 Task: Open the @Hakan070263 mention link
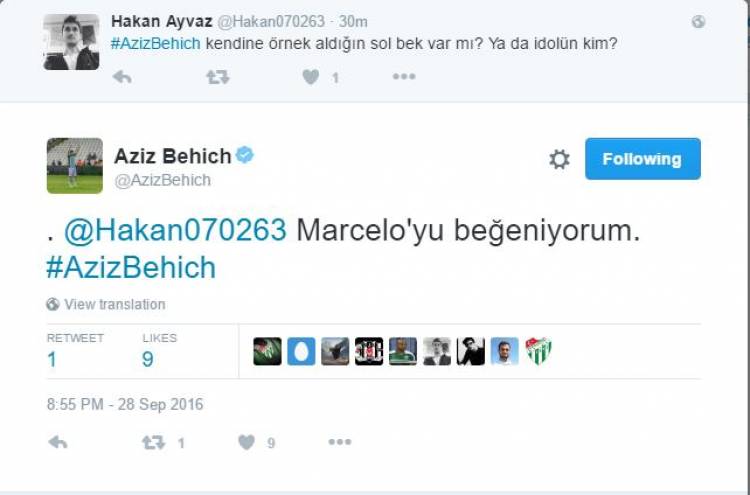tap(175, 231)
